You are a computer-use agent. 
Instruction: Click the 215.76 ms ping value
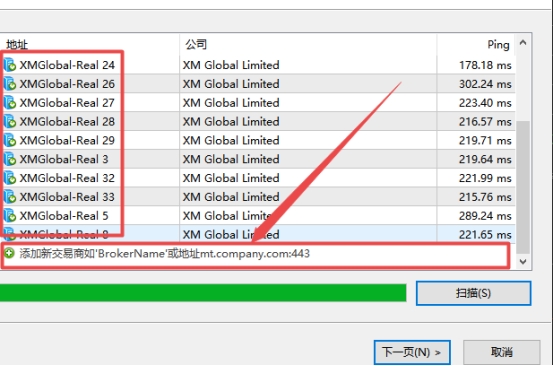(x=485, y=197)
